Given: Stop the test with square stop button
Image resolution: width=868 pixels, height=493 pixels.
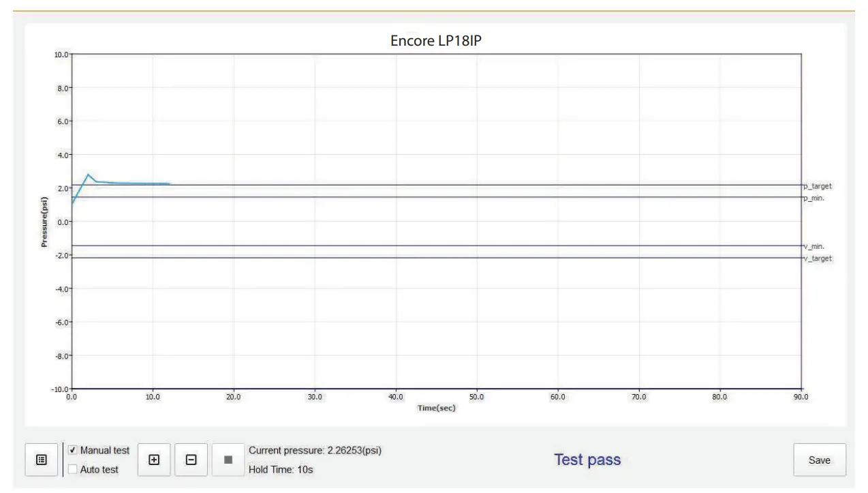Looking at the screenshot, I should click(x=228, y=460).
